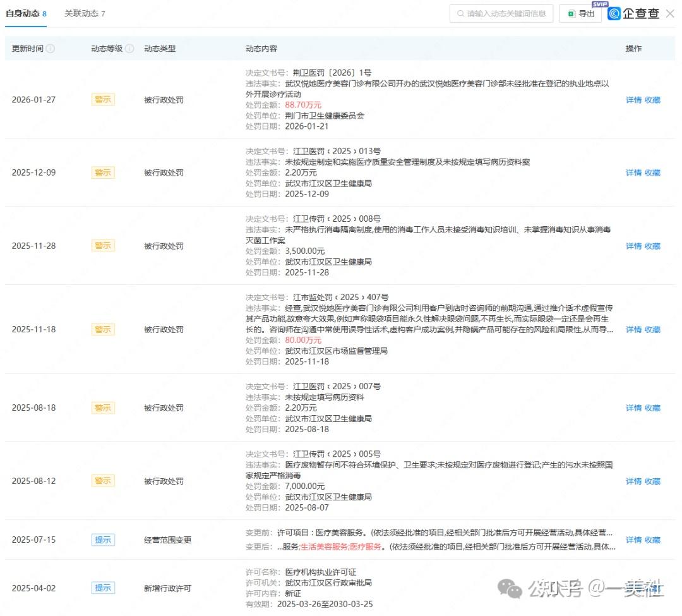Click the info icon beside 更新时间 header
Screen dimensions: 682x616
point(51,48)
